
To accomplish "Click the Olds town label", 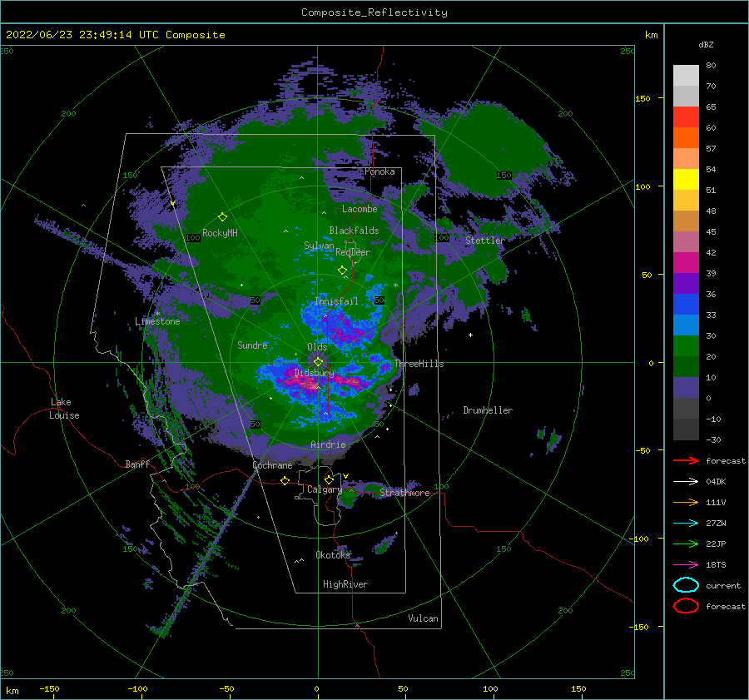I will pyautogui.click(x=317, y=347).
